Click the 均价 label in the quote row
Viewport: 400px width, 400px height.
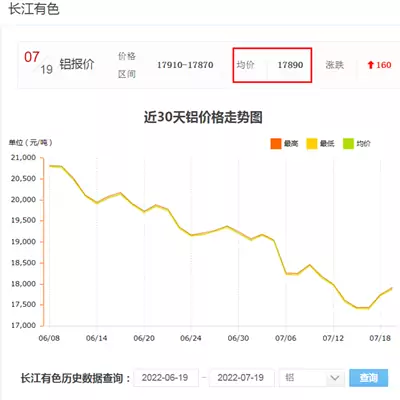tap(245, 65)
